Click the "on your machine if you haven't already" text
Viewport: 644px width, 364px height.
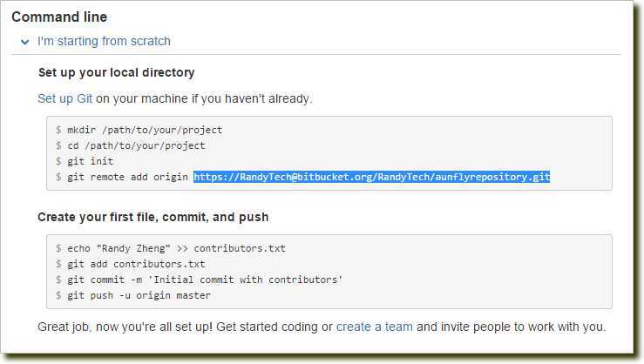point(204,98)
